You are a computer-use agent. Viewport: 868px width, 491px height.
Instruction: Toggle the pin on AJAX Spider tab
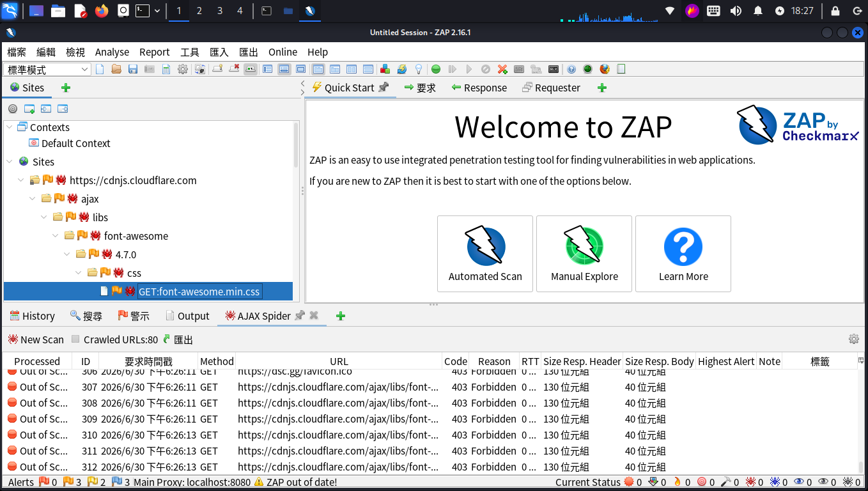pyautogui.click(x=299, y=316)
